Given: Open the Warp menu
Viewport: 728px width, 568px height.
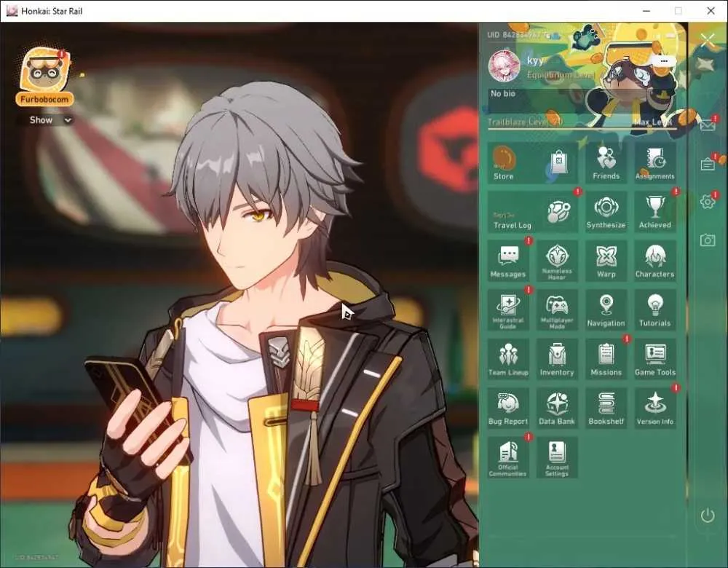Looking at the screenshot, I should tap(606, 261).
